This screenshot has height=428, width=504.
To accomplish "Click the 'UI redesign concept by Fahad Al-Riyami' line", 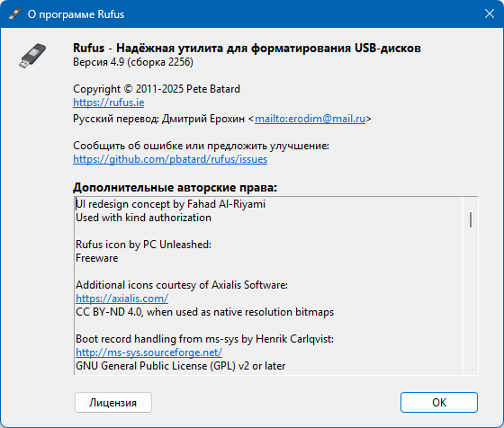I will click(x=171, y=204).
